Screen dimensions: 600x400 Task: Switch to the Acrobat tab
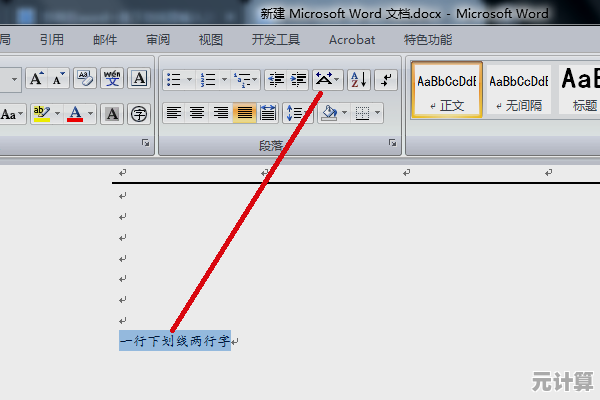[x=352, y=40]
